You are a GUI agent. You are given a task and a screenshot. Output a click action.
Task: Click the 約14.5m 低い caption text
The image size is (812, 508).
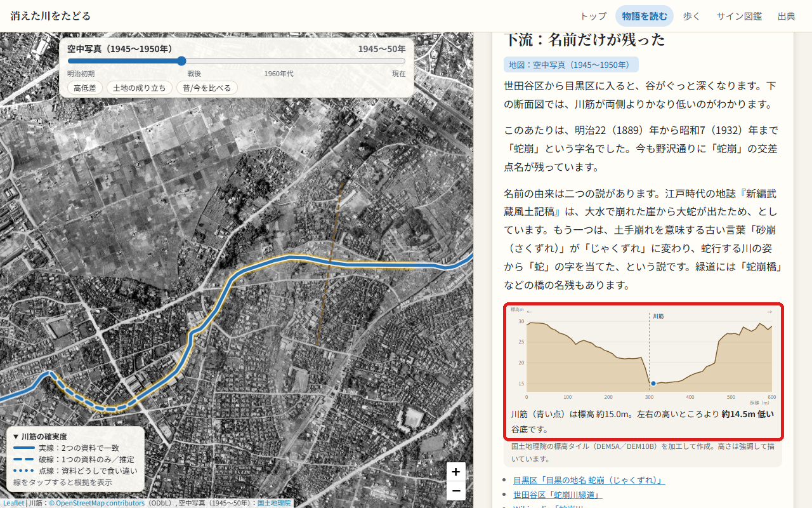748,414
